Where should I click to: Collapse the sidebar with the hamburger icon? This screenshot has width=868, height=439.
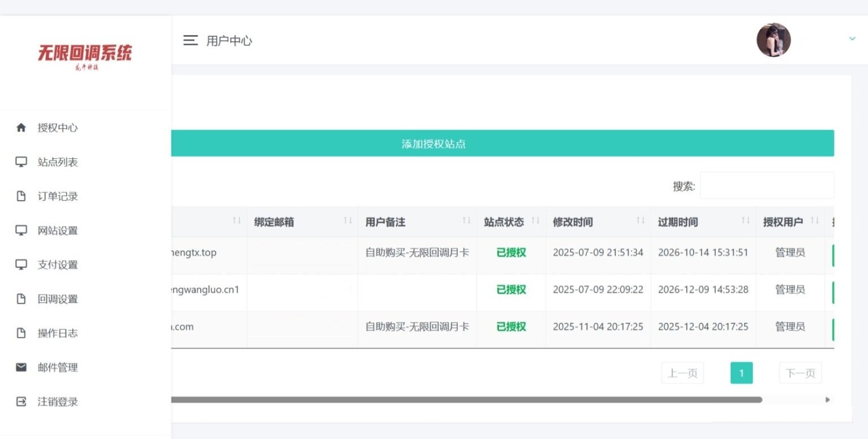pos(190,40)
